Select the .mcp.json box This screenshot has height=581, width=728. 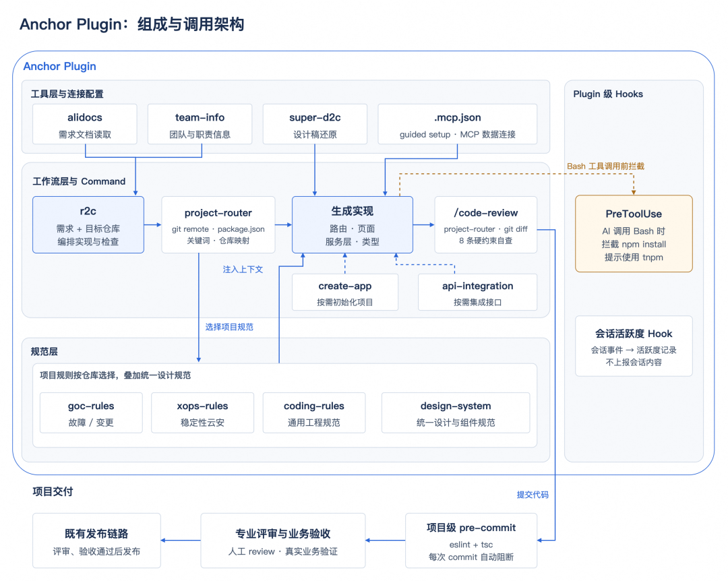click(457, 124)
